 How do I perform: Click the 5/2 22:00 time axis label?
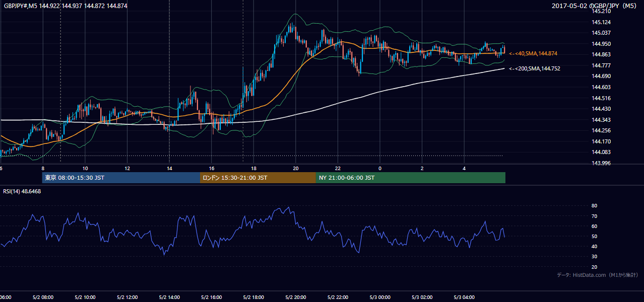coord(338,297)
